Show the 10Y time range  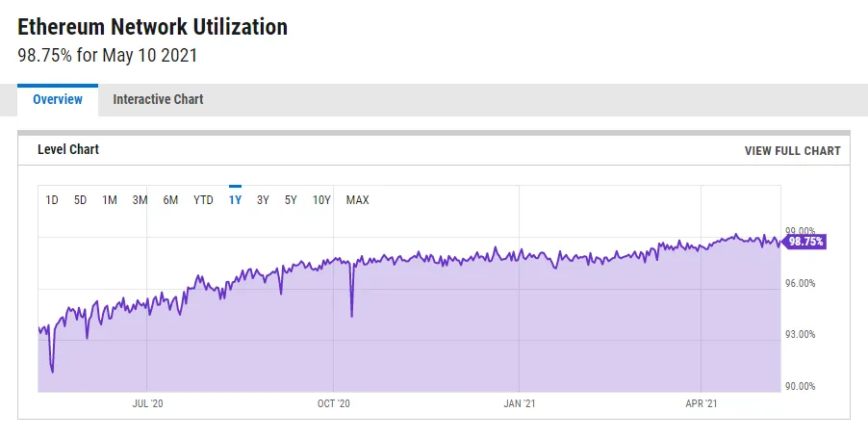(321, 200)
